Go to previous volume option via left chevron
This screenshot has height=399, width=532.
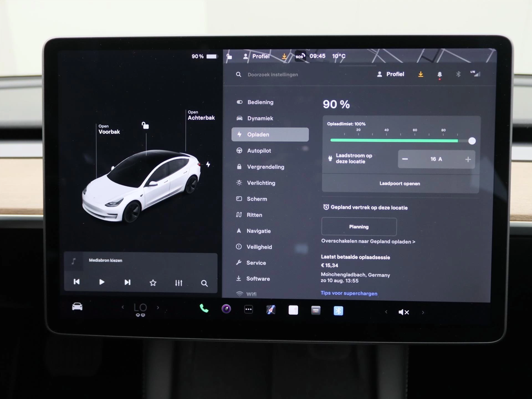[x=386, y=312]
